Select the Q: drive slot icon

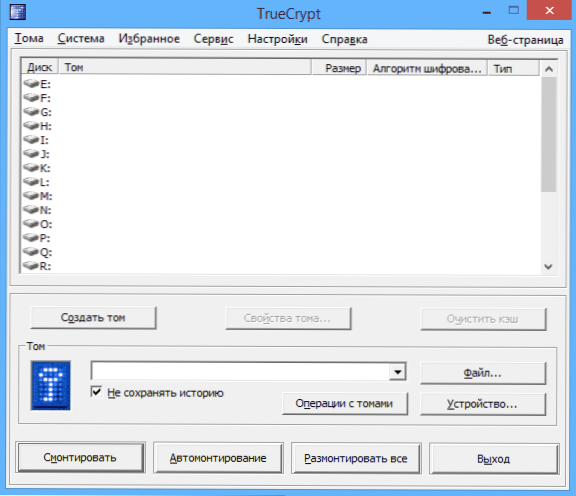click(31, 251)
